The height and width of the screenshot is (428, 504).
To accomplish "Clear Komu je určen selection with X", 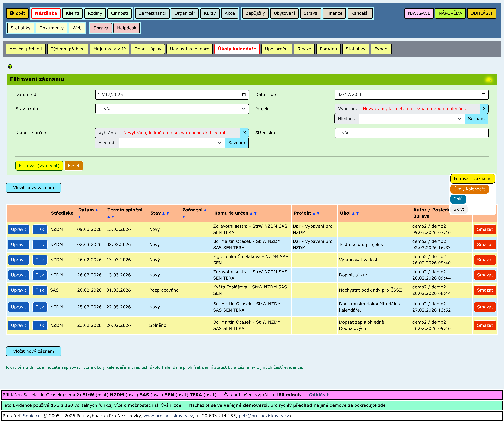I will [244, 133].
